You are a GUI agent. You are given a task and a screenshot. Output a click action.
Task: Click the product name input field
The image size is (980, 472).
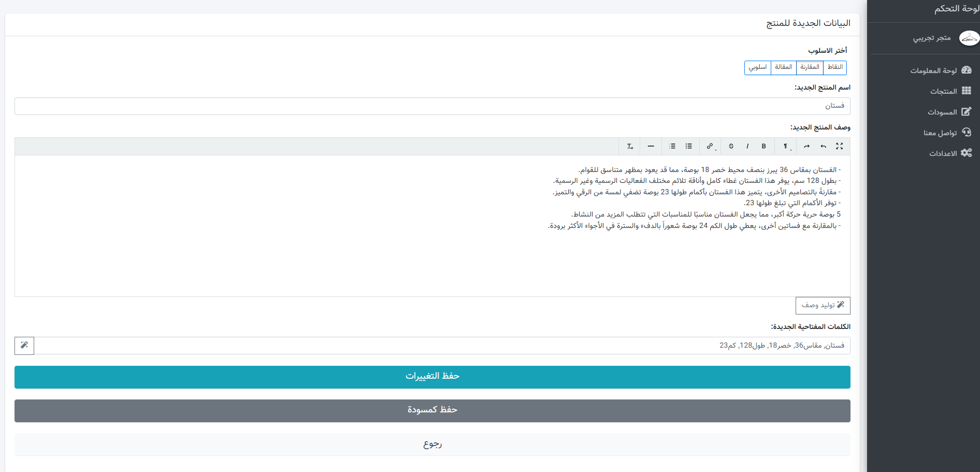coord(432,106)
